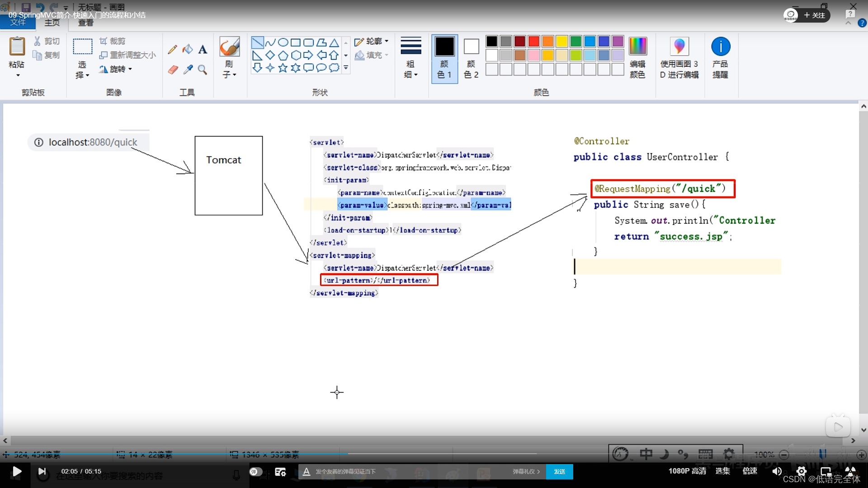
Task: Mute the video volume
Action: [777, 471]
